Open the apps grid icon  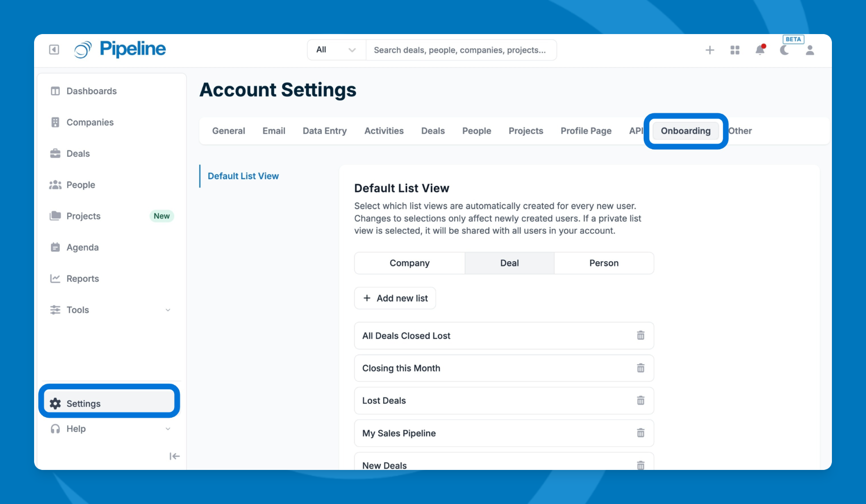(x=735, y=50)
